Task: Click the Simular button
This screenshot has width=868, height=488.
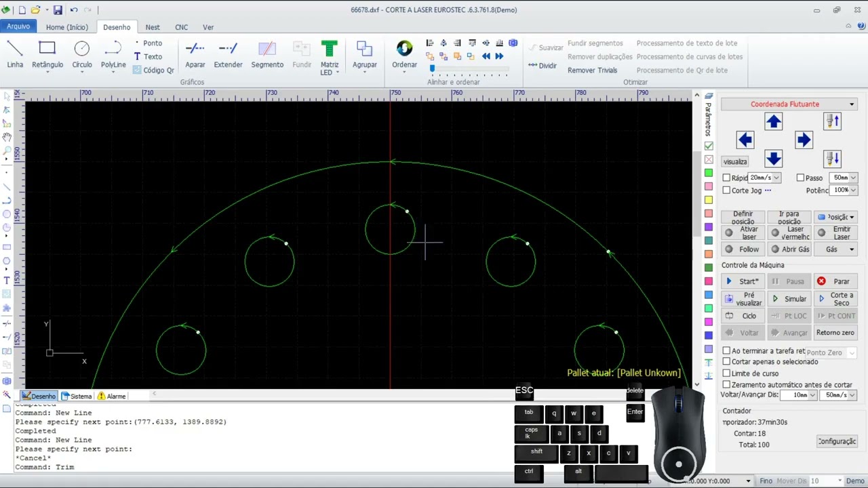Action: click(x=789, y=299)
